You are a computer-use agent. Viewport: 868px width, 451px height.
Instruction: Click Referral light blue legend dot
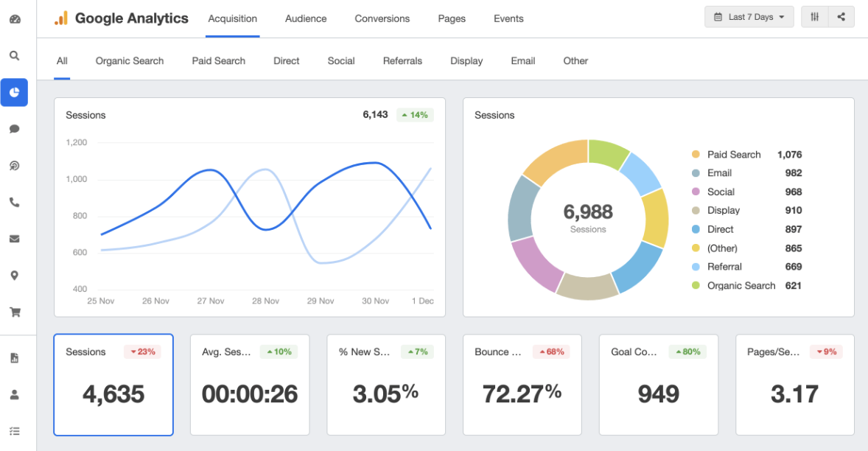(x=696, y=267)
